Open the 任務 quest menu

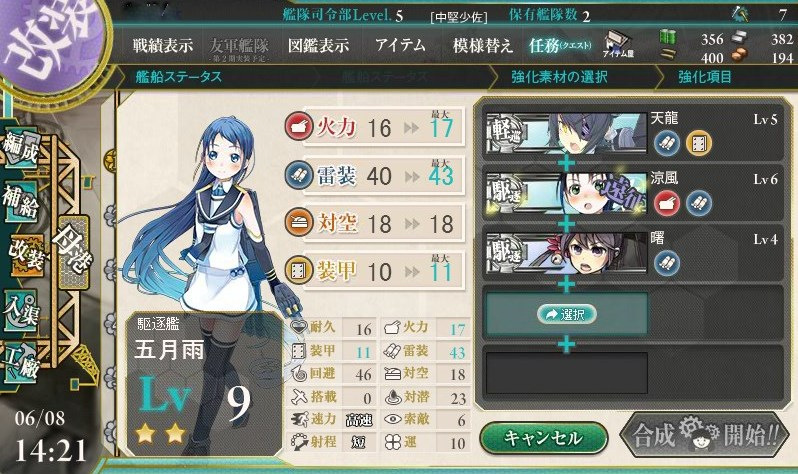pyautogui.click(x=560, y=46)
